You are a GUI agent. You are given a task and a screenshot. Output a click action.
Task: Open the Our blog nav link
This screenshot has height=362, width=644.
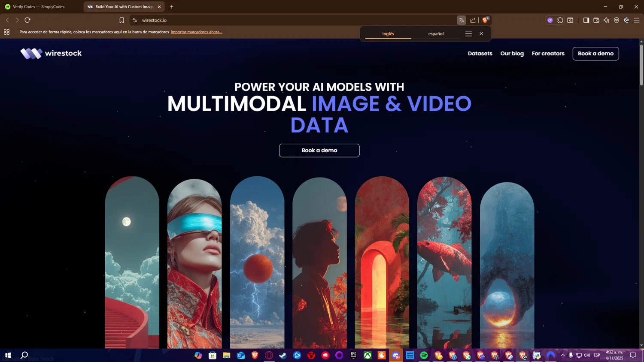(512, 54)
